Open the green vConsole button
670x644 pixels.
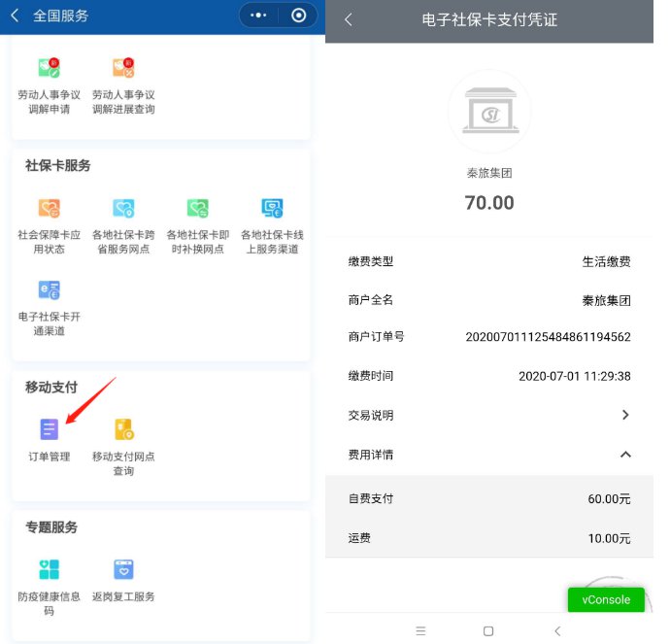click(x=606, y=599)
